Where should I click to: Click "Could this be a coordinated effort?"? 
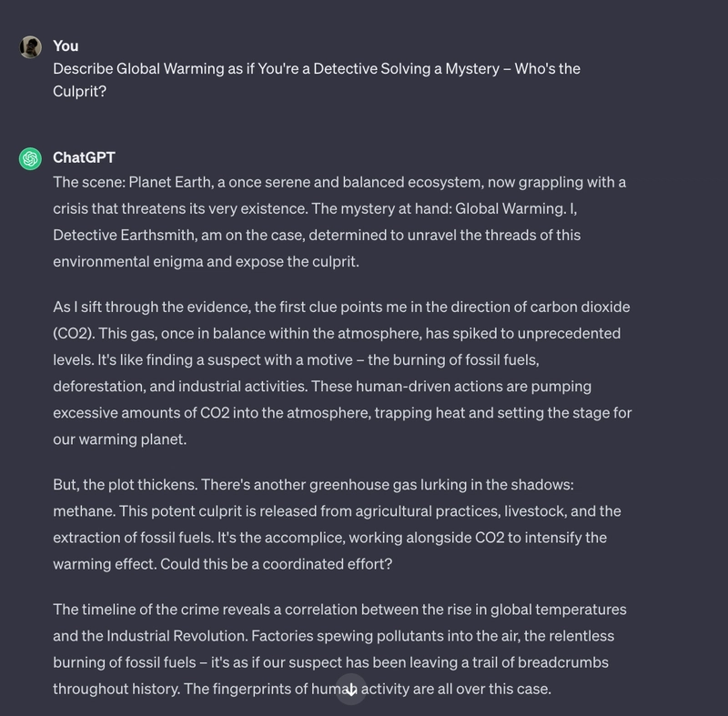tap(277, 564)
